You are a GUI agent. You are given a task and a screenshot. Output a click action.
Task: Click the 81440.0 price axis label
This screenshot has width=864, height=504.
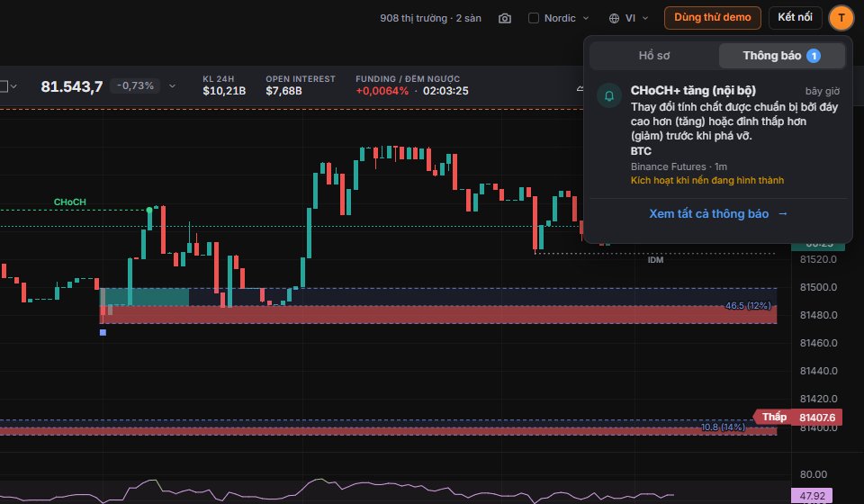(x=818, y=372)
